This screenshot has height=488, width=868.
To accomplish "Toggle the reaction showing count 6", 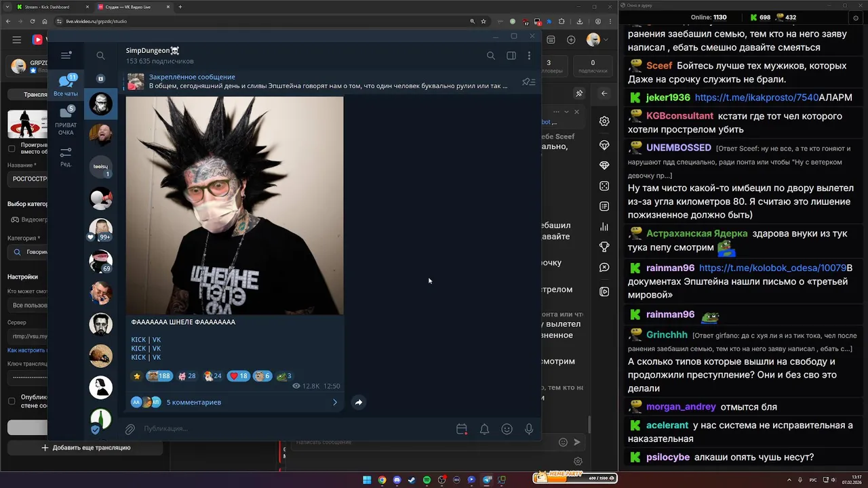I will 262,376.
